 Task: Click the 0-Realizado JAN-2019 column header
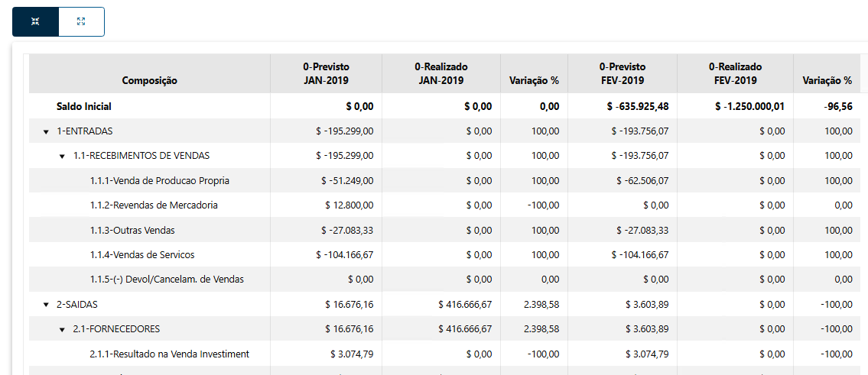pyautogui.click(x=441, y=73)
